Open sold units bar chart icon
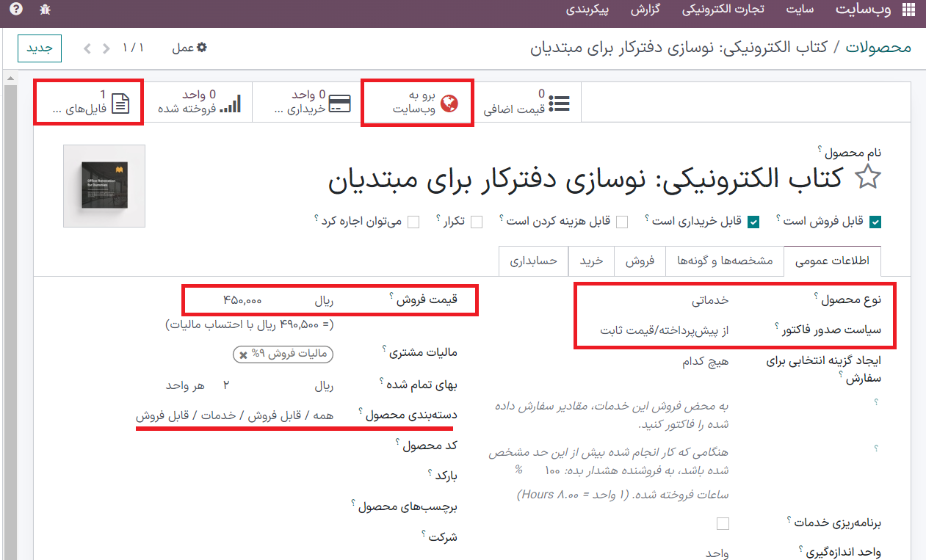The image size is (926, 560). pos(231,103)
